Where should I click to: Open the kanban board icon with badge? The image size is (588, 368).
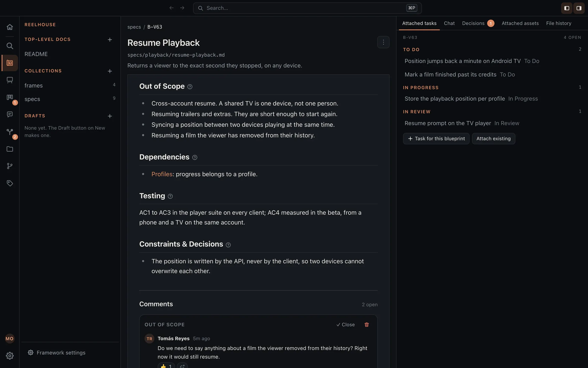coord(10,98)
